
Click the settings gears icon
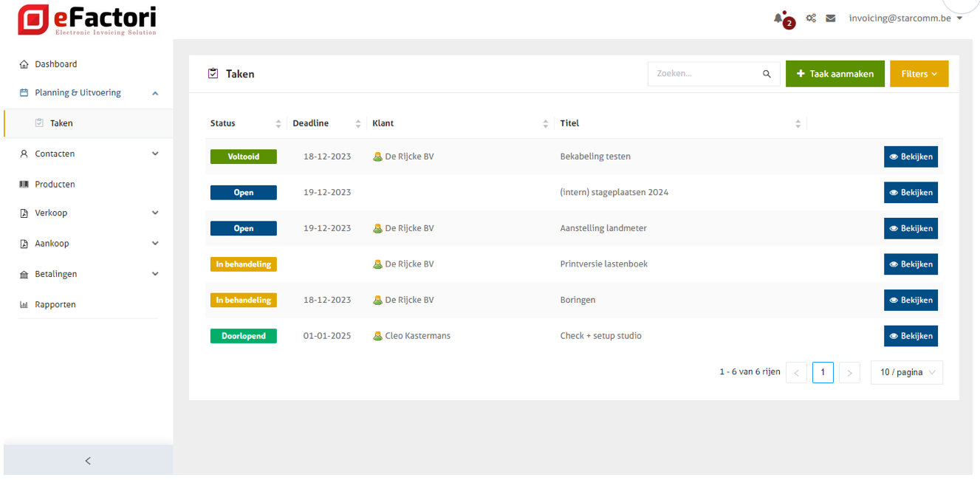811,18
